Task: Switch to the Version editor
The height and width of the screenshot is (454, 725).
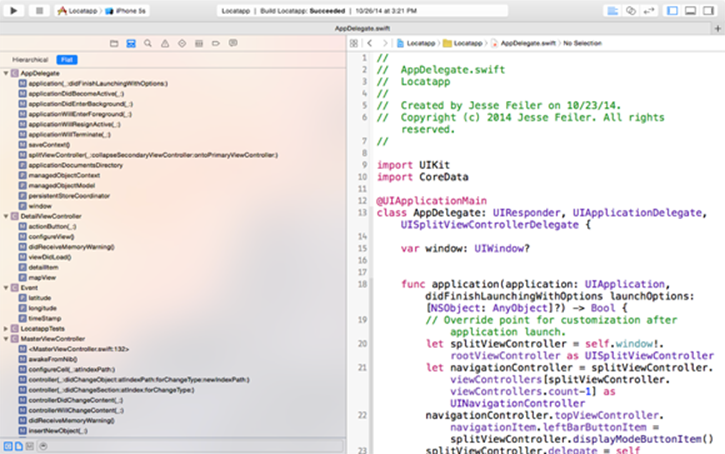Action: [x=649, y=11]
